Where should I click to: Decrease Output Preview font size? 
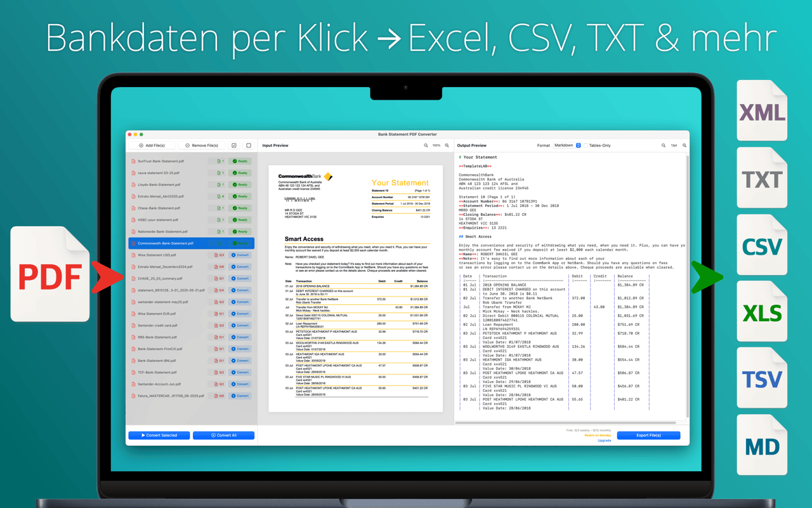pyautogui.click(x=664, y=145)
